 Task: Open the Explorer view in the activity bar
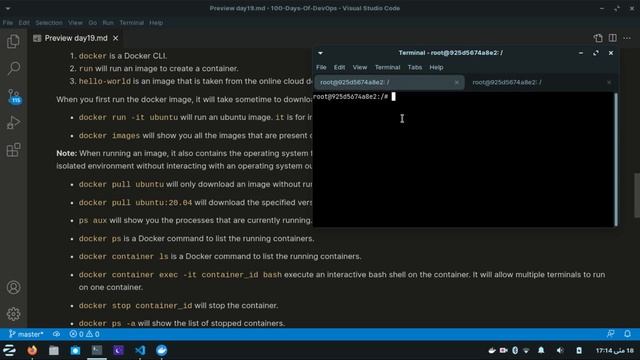tap(13, 41)
